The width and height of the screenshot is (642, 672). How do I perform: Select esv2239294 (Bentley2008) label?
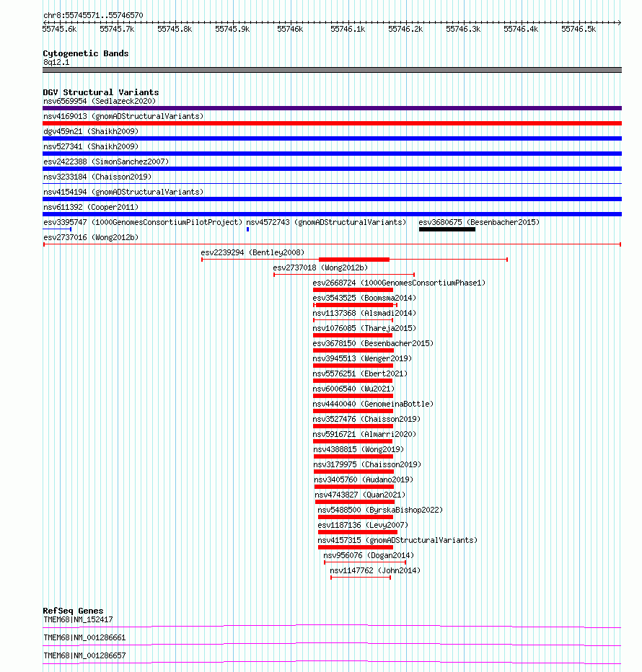click(x=252, y=252)
